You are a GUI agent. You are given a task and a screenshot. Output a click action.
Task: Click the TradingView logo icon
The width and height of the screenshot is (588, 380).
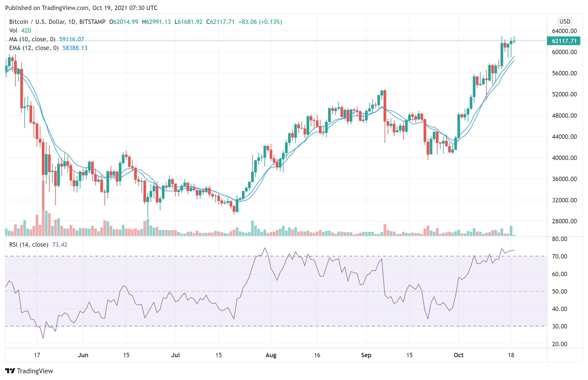10,371
